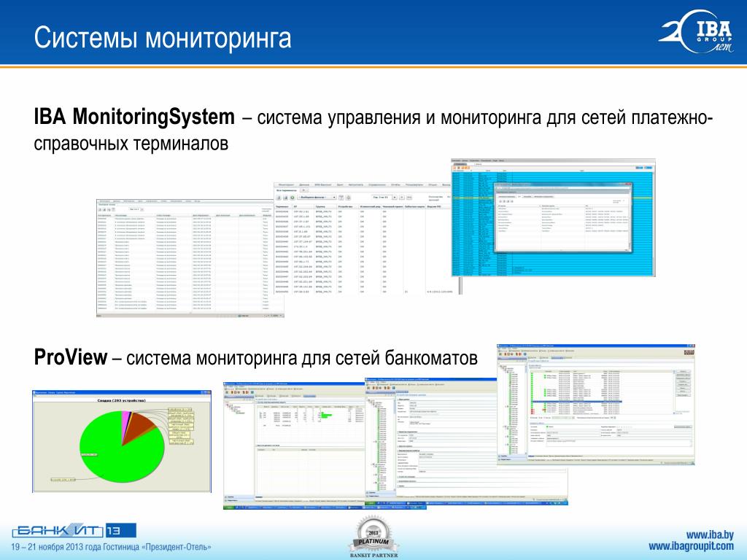Click the 2013 Platinum Bankit Partner badge
Screen dimensions: 747x560
pyautogui.click(x=373, y=536)
